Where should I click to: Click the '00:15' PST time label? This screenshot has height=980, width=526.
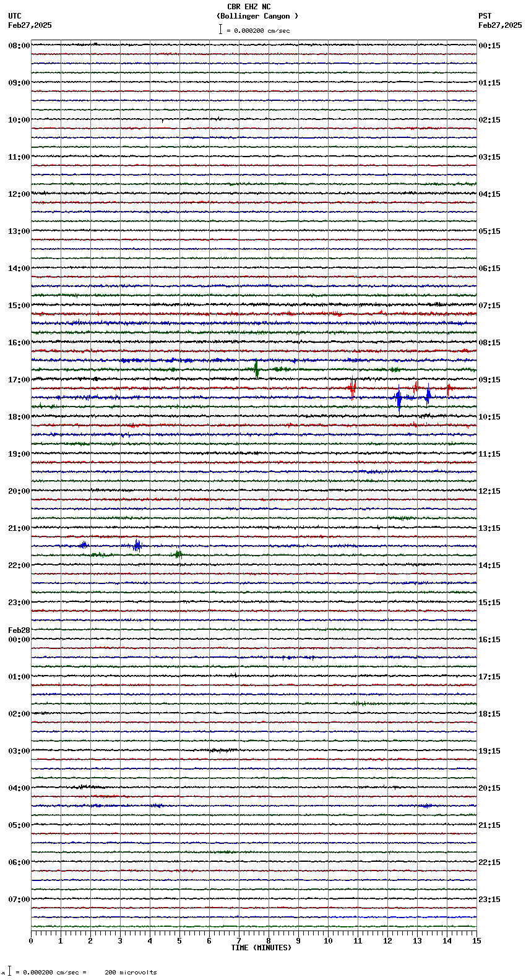coord(489,46)
